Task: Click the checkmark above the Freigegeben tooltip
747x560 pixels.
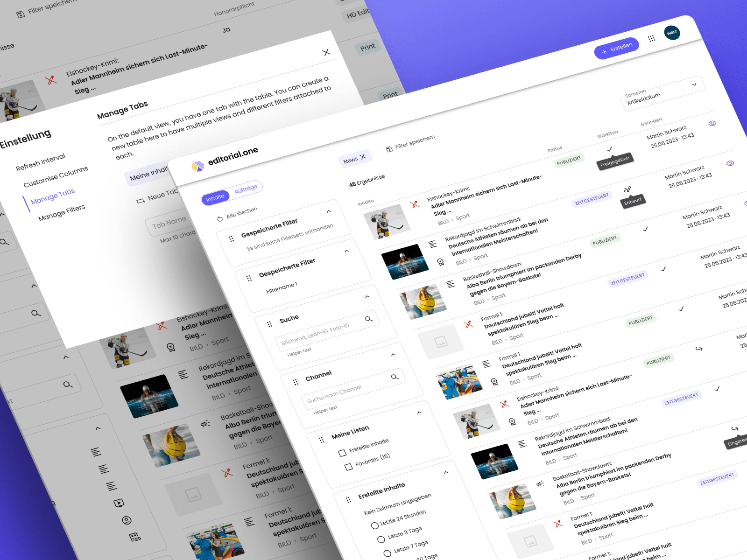Action: pyautogui.click(x=609, y=149)
